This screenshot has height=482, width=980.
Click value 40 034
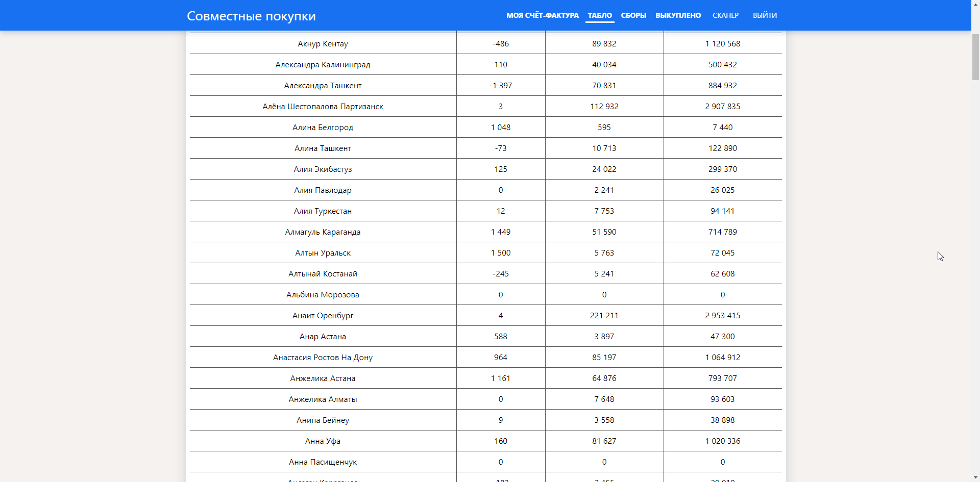[604, 65]
